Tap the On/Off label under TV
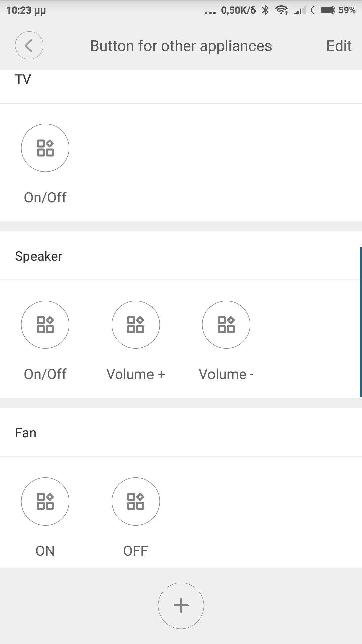The width and height of the screenshot is (362, 644). 45,197
